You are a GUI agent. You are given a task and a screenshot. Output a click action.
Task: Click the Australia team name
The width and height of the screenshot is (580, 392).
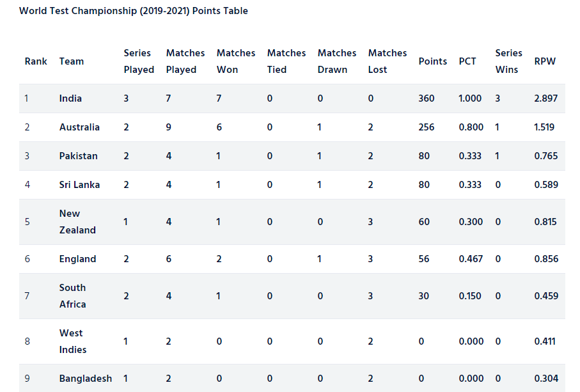pyautogui.click(x=79, y=127)
